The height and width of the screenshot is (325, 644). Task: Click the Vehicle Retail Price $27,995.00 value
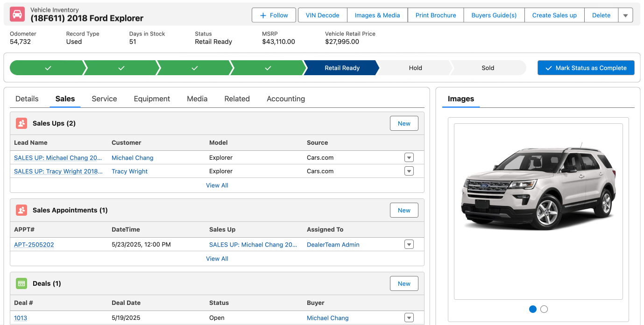point(342,42)
